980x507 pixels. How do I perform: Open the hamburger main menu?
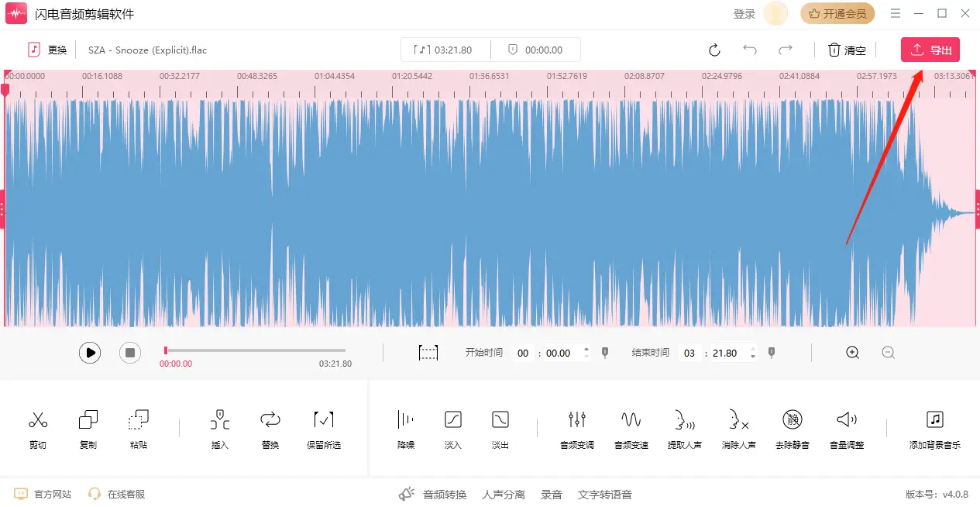tap(896, 13)
